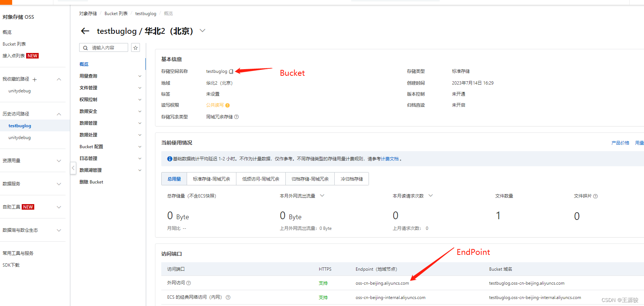Image resolution: width=644 pixels, height=306 pixels.
Task: Select the 标准存储-同城冗余 tab
Action: (211, 179)
